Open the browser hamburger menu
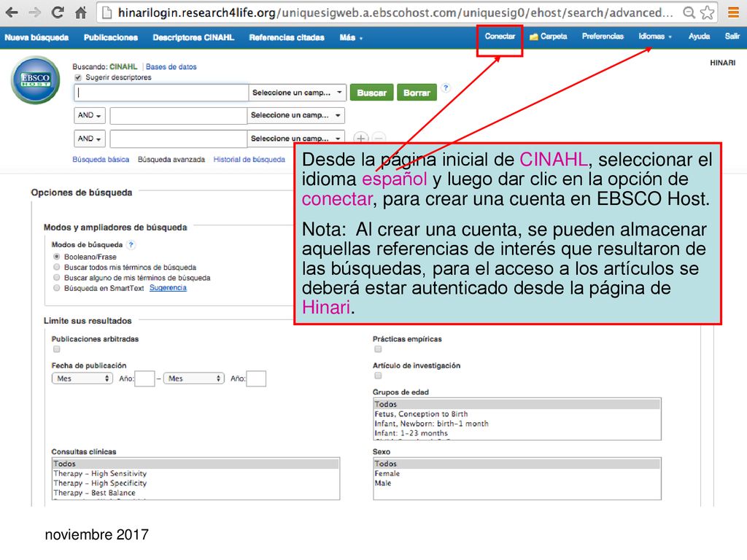This screenshot has height=560, width=747. pos(734,13)
